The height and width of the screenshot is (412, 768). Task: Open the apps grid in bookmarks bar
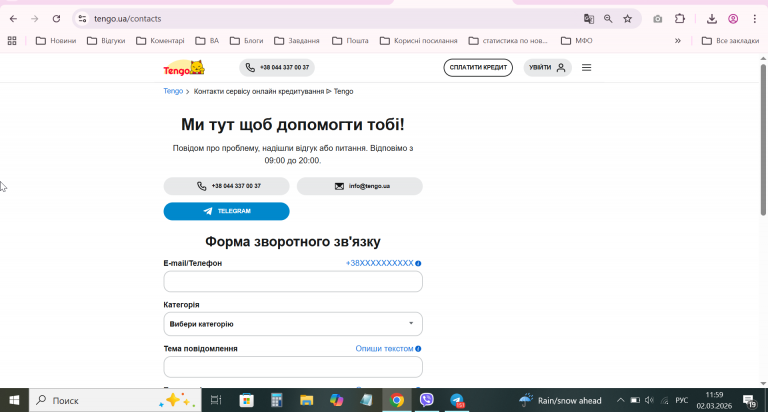12,41
